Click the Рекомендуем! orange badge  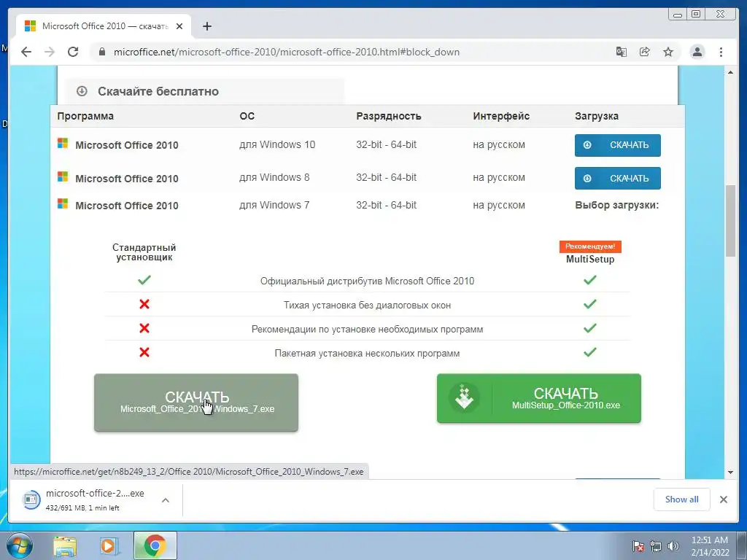tap(590, 246)
